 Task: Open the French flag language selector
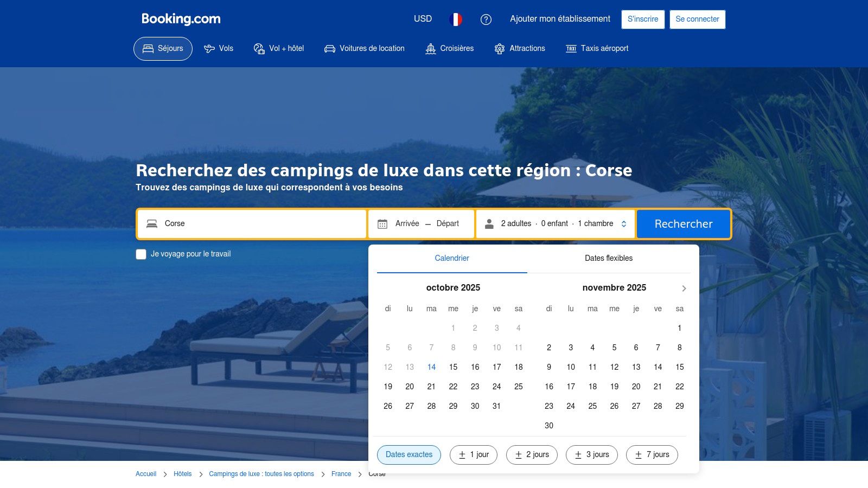pos(456,20)
